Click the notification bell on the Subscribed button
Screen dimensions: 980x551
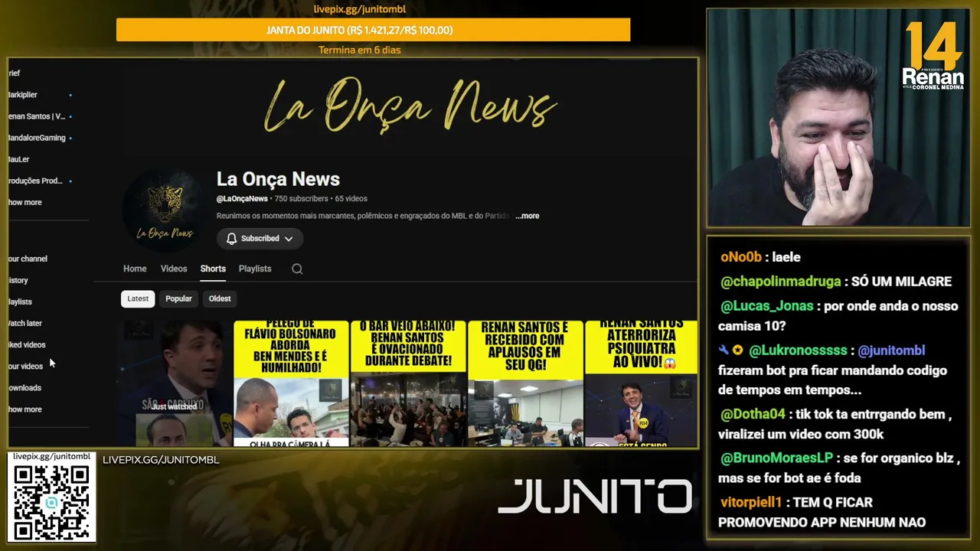[x=231, y=239]
